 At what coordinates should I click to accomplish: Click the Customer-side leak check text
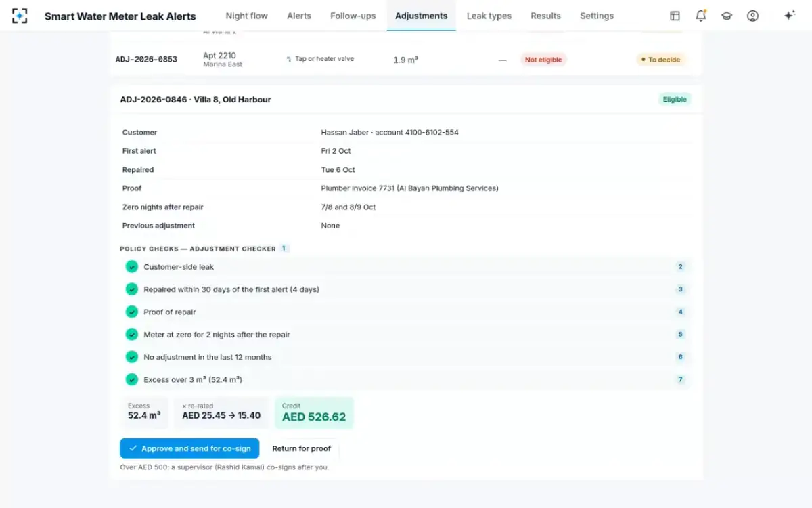tap(179, 267)
